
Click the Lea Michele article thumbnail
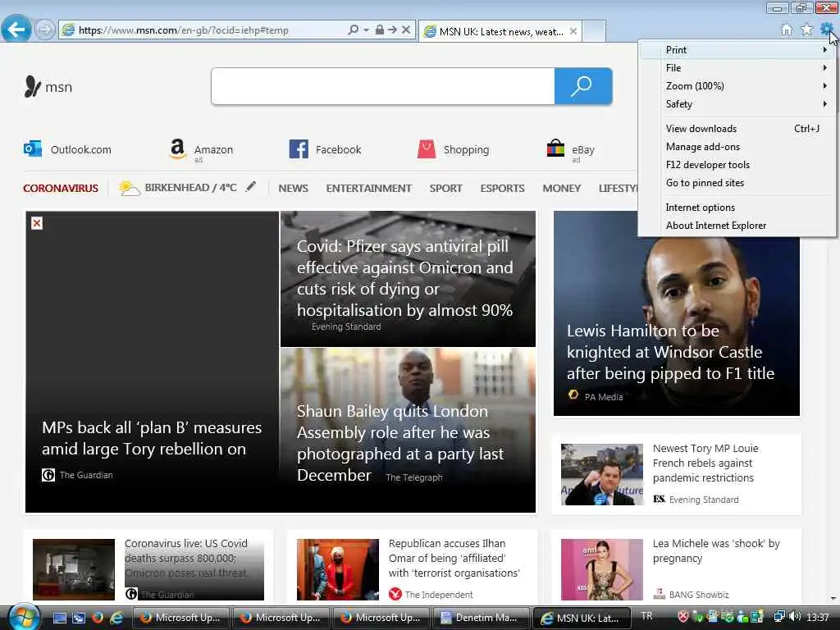click(601, 569)
